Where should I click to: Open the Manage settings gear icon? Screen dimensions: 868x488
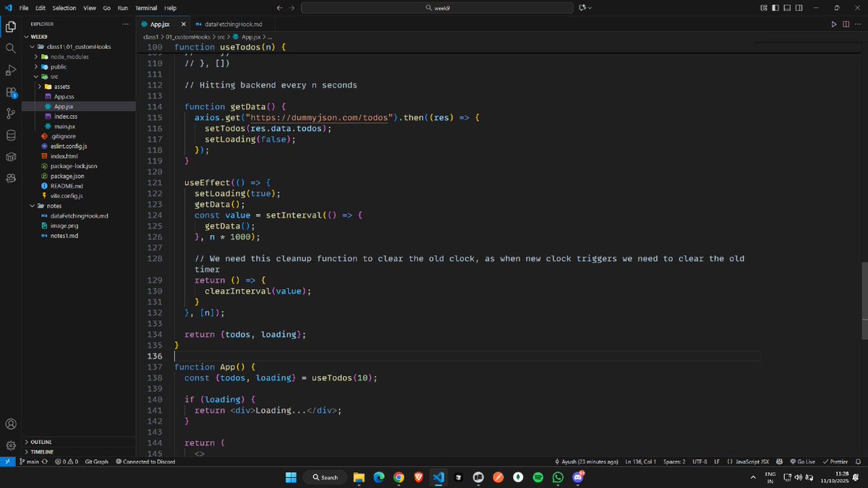pyautogui.click(x=10, y=445)
